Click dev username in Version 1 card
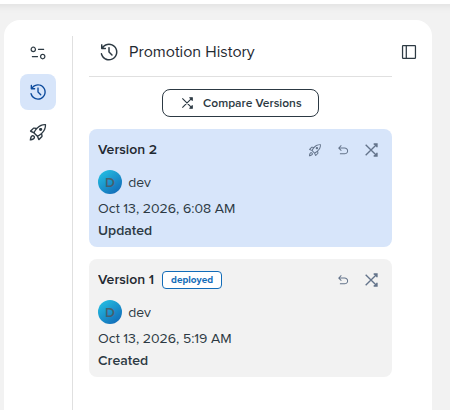 coord(140,313)
